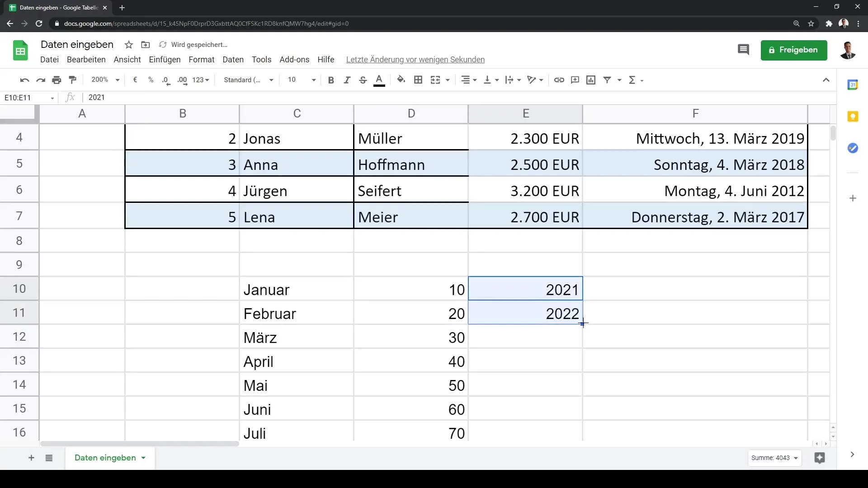This screenshot has width=868, height=488.
Task: Apply Euro currency format
Action: (135, 80)
